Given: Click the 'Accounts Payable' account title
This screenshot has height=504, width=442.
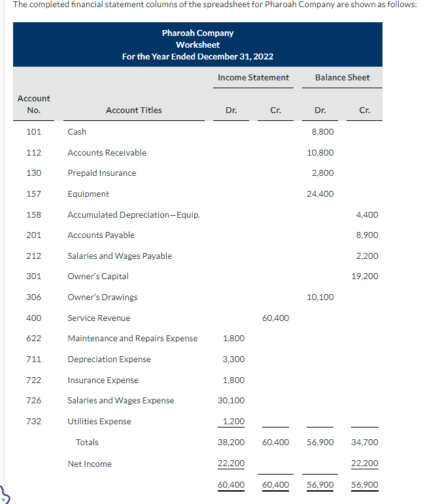Looking at the screenshot, I should point(101,235).
